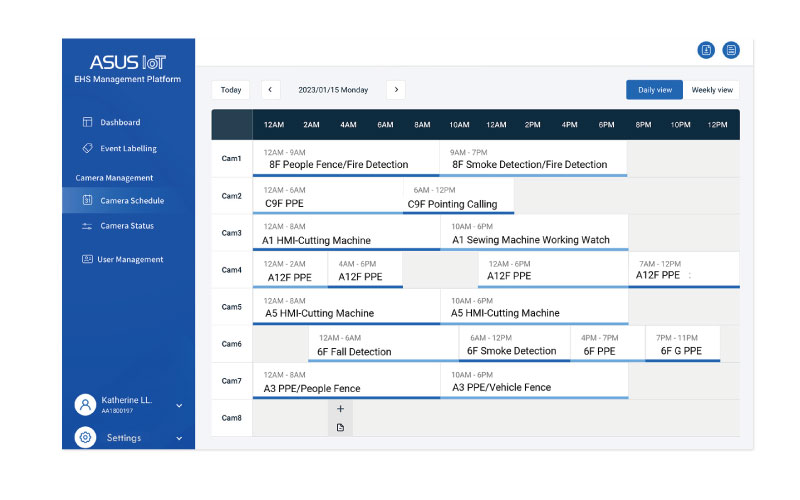Select the Daily view toggle
The image size is (800, 500).
[x=654, y=90]
